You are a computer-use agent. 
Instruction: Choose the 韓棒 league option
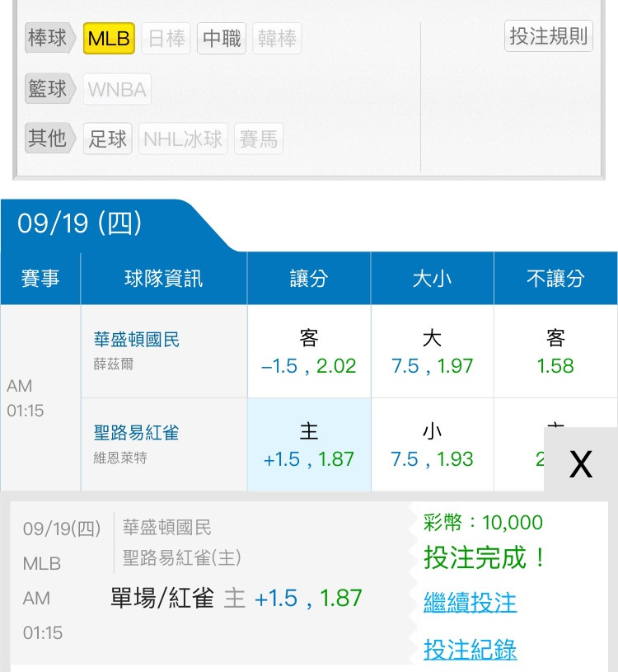277,39
